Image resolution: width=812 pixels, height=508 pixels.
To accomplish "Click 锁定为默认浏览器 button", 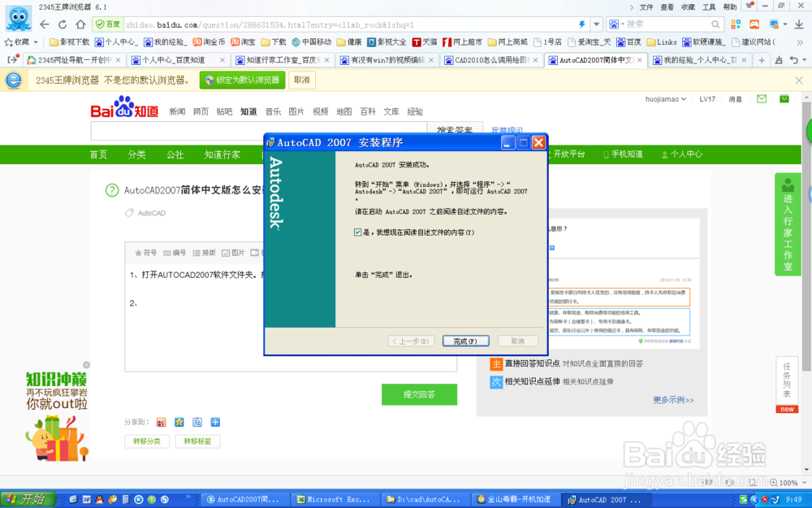I will pos(242,80).
